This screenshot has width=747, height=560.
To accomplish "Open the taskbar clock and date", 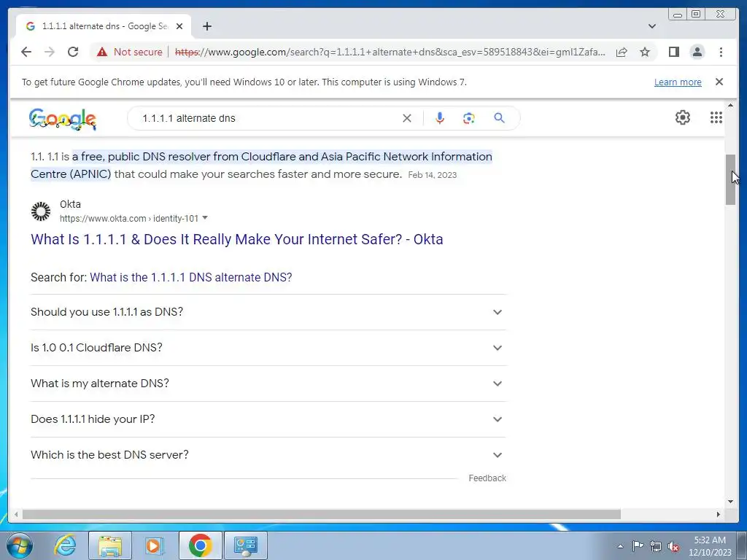I will (x=710, y=546).
